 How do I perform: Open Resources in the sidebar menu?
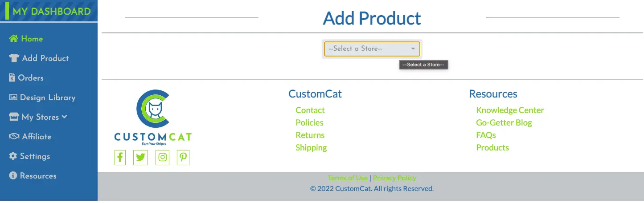38,176
